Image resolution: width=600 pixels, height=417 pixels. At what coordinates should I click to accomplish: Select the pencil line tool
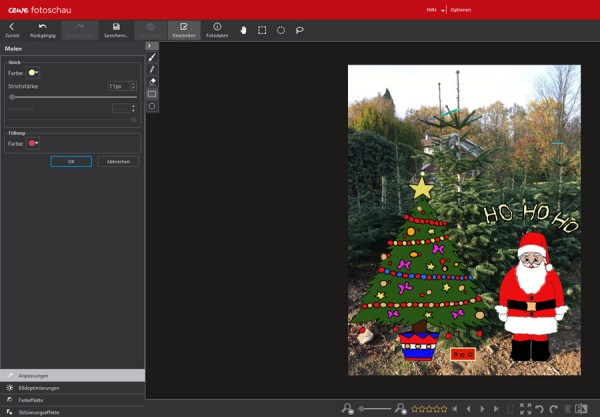point(152,69)
